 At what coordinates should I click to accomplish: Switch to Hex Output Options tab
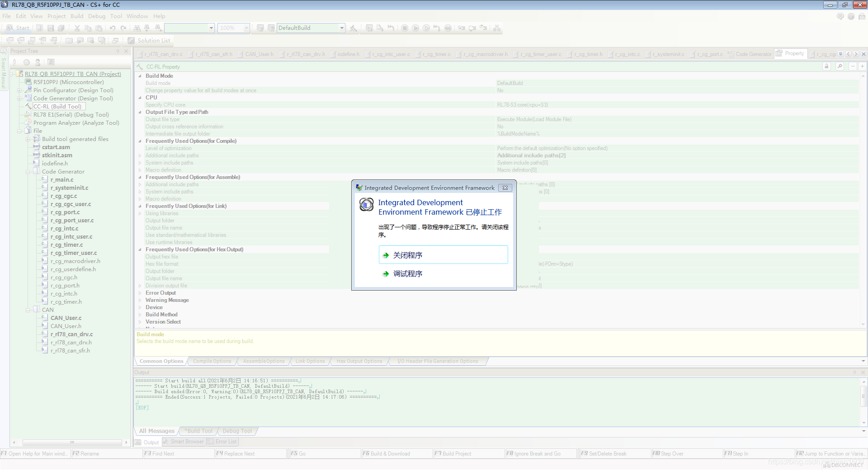(359, 361)
